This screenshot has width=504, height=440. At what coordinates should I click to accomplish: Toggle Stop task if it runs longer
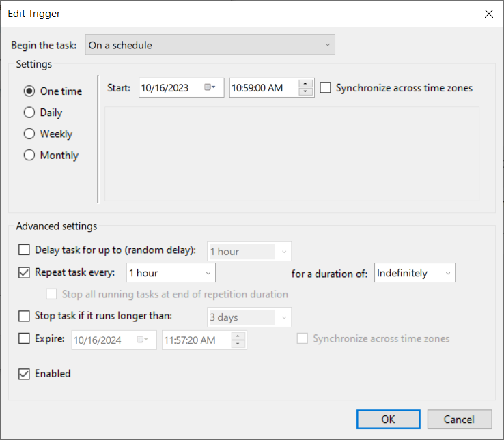[25, 316]
